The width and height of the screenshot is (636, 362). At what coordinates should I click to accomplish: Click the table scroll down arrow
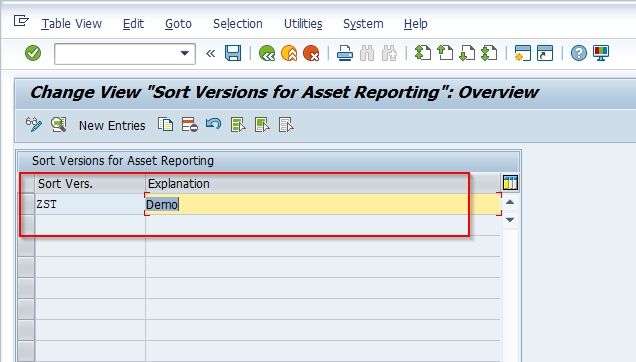pyautogui.click(x=510, y=220)
